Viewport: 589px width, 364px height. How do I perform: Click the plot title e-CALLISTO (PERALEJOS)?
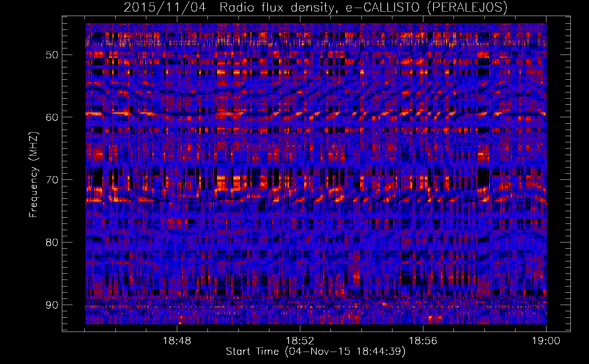[426, 8]
